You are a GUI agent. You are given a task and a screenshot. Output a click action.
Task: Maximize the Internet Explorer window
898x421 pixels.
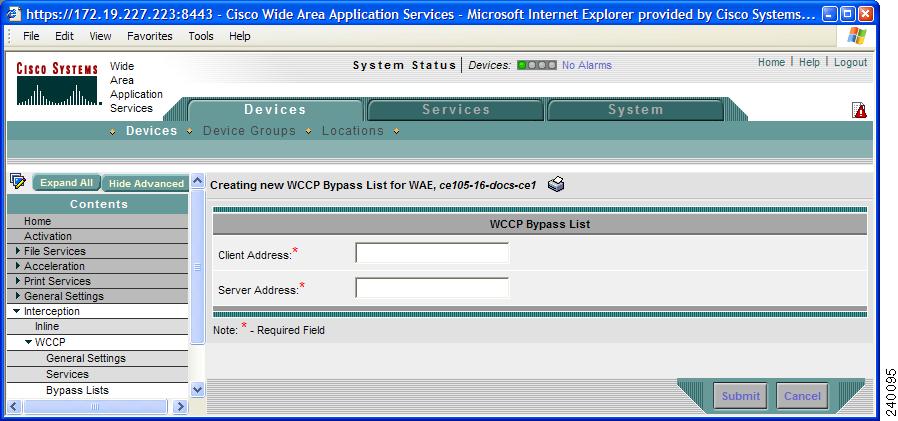(x=848, y=14)
